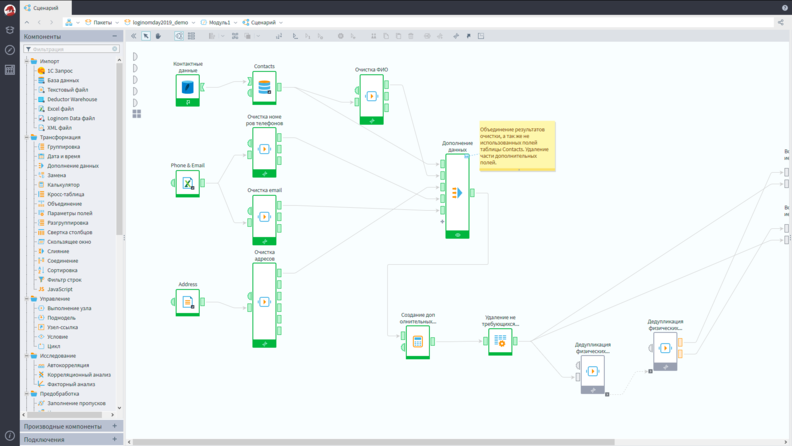Expand the Производные компоненты section
The width and height of the screenshot is (792, 446).
coord(115,426)
